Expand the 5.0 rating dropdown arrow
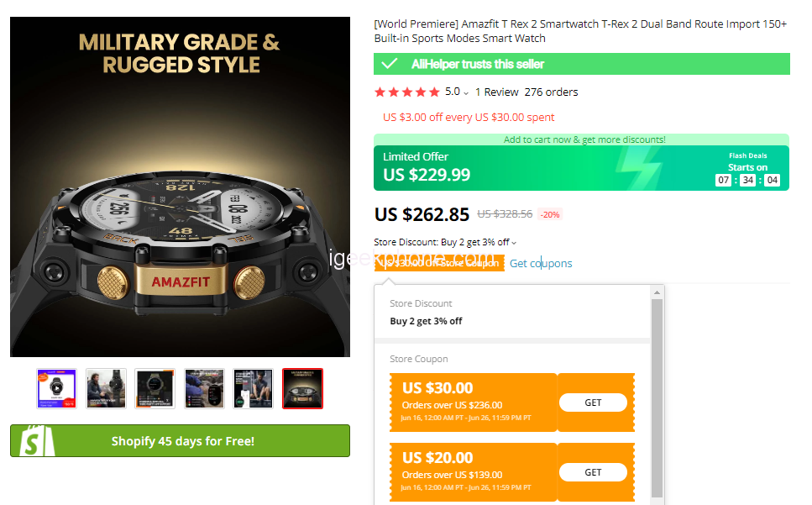 [x=466, y=93]
